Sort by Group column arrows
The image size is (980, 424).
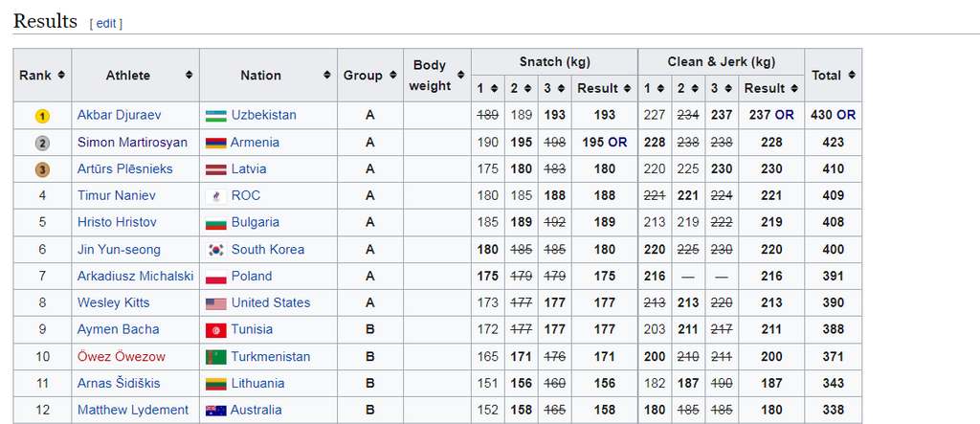coord(391,76)
